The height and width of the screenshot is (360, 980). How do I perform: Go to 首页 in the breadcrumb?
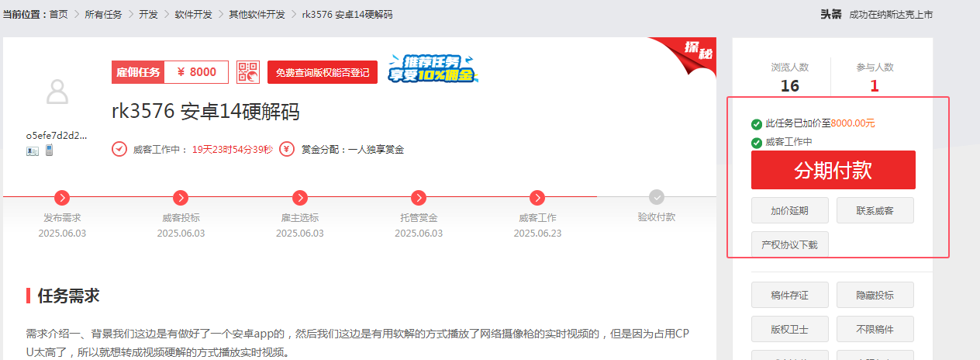point(58,15)
